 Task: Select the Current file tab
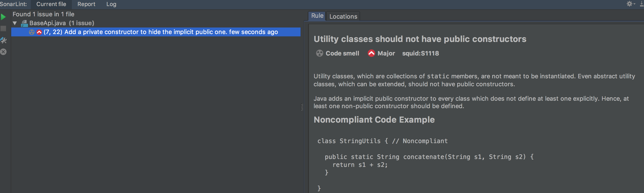[x=51, y=4]
